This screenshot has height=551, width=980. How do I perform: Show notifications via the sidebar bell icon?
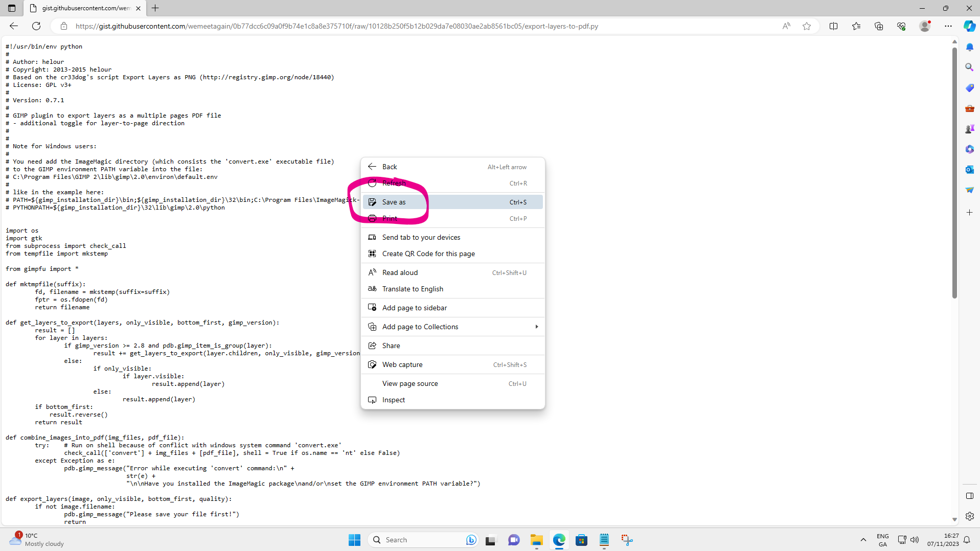[970, 47]
